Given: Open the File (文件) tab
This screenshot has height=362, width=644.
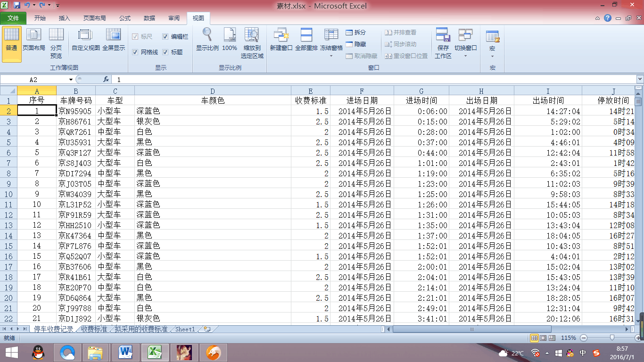Looking at the screenshot, I should click(x=13, y=18).
